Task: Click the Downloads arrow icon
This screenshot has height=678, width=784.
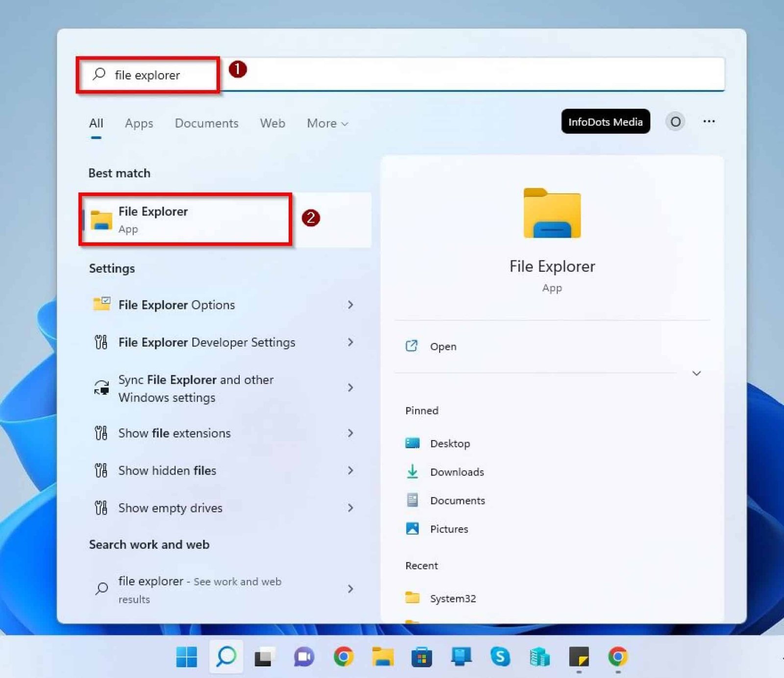Action: tap(413, 471)
